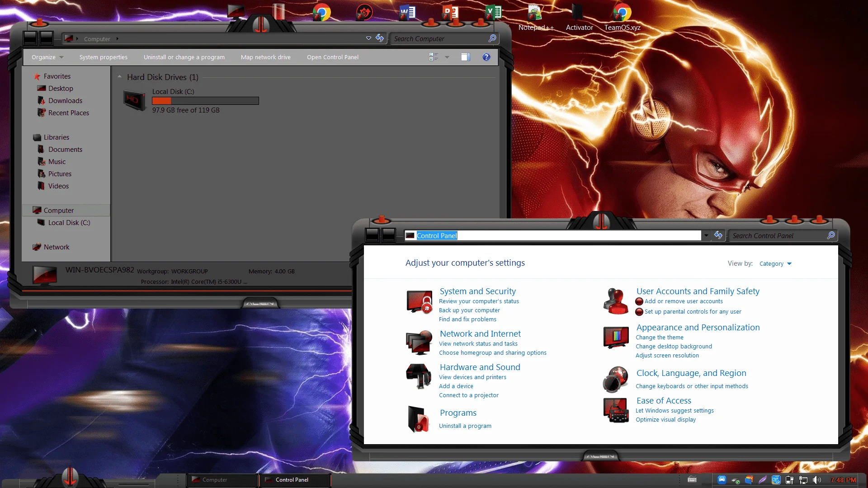Open the PowerPoint desktop shortcut
The height and width of the screenshot is (488, 868).
point(450,12)
